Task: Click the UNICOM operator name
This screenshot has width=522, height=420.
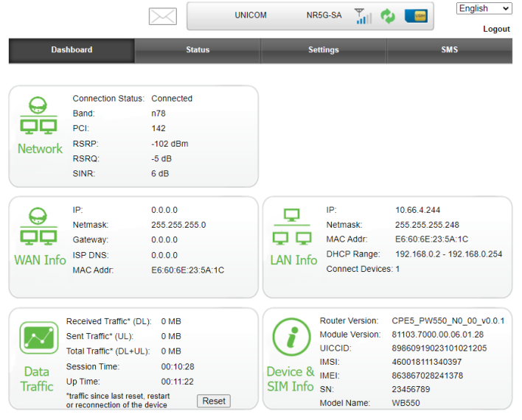Action: coord(251,15)
